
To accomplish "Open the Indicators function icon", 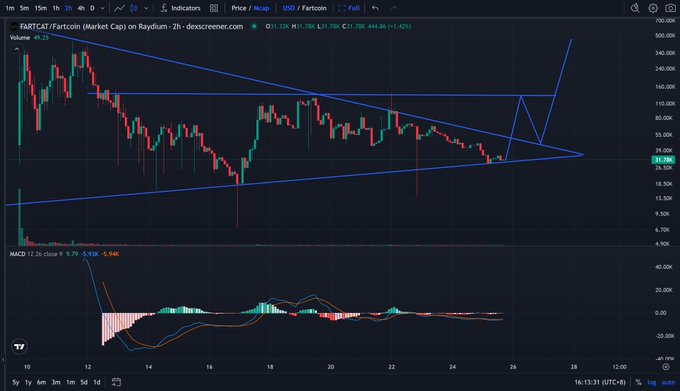I will pyautogui.click(x=164, y=8).
